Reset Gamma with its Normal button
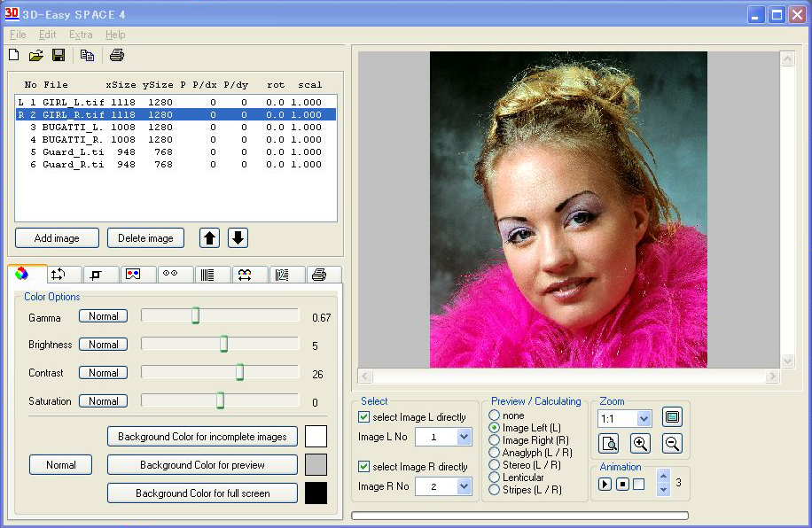The height and width of the screenshot is (528, 812). click(x=103, y=316)
